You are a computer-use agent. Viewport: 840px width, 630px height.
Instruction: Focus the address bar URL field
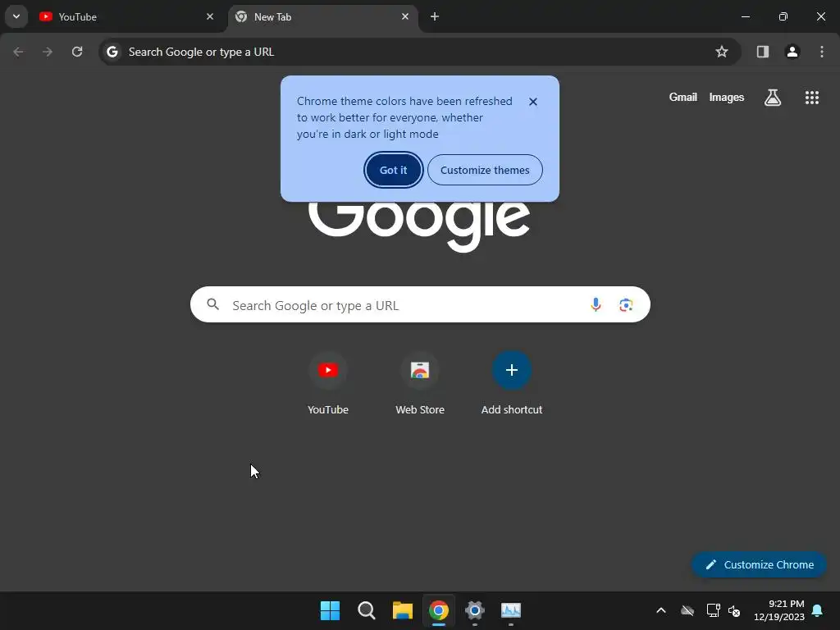point(419,52)
